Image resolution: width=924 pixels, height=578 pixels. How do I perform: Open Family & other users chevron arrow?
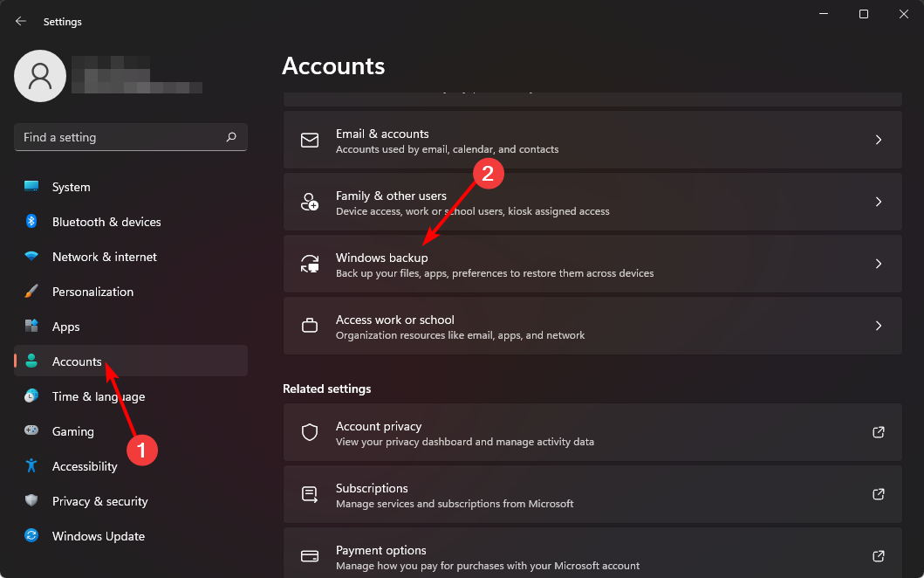(879, 202)
